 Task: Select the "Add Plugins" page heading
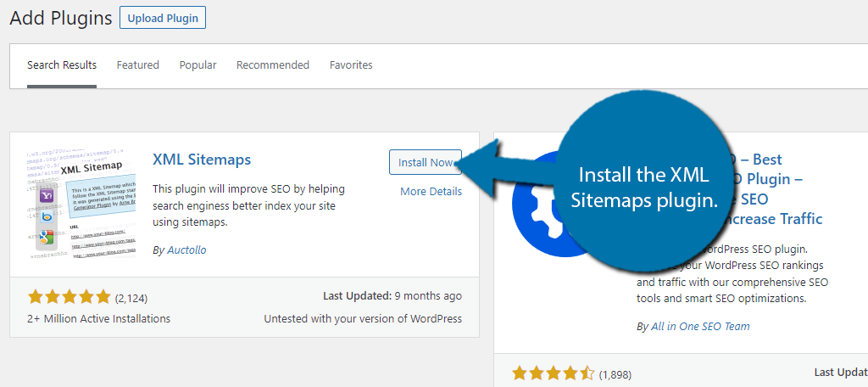(61, 19)
